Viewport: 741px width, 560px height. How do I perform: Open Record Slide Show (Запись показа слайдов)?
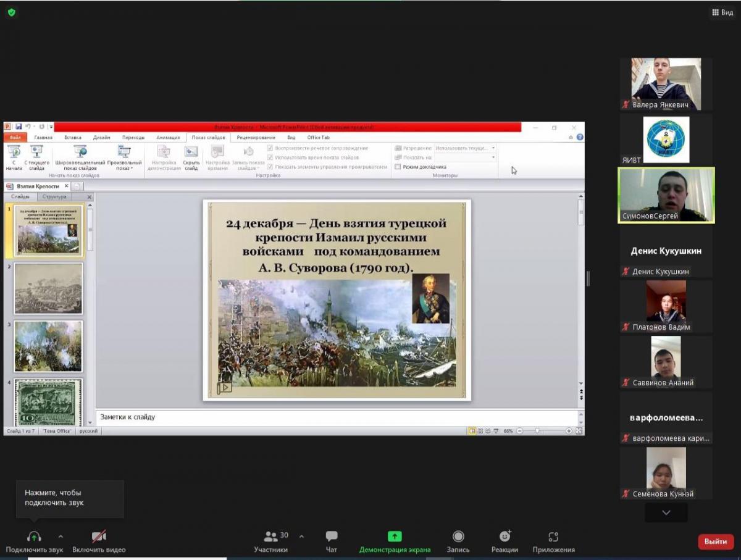(x=248, y=157)
